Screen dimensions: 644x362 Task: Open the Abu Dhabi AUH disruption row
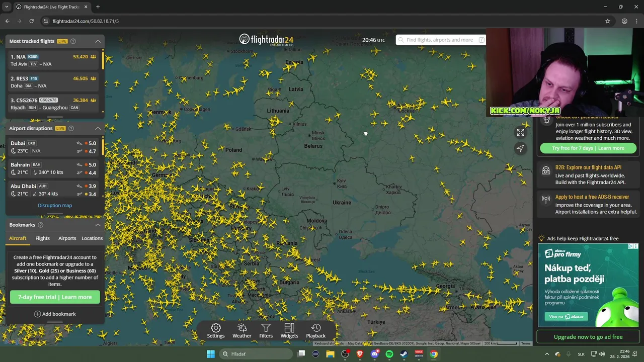[x=53, y=190]
